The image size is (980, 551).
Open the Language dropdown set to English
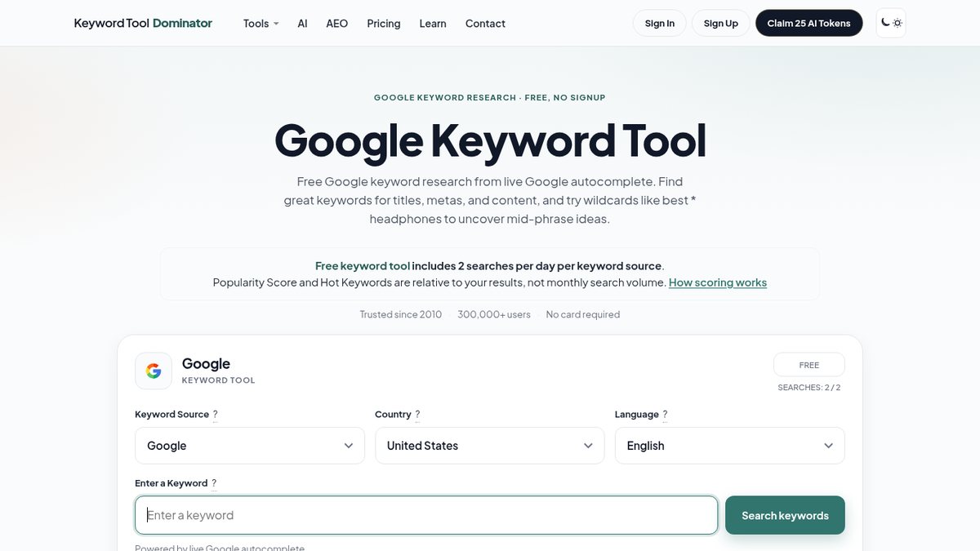[x=730, y=446]
